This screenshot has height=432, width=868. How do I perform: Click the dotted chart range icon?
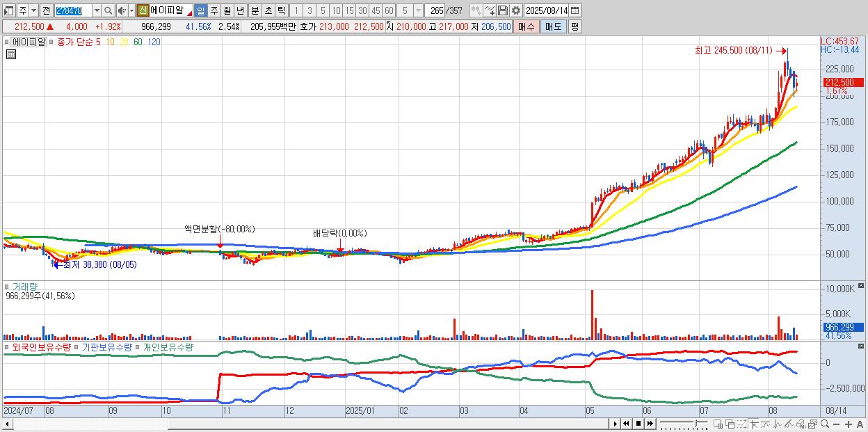(x=741, y=424)
